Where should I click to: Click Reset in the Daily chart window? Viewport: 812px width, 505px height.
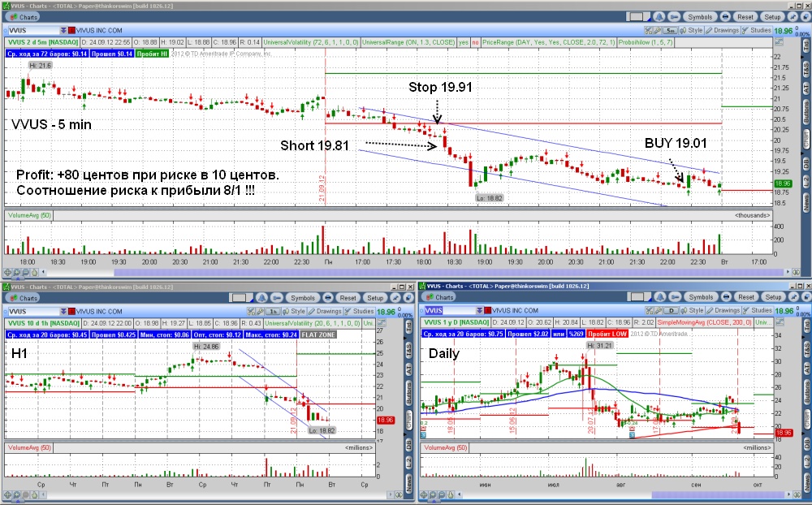pos(746,297)
